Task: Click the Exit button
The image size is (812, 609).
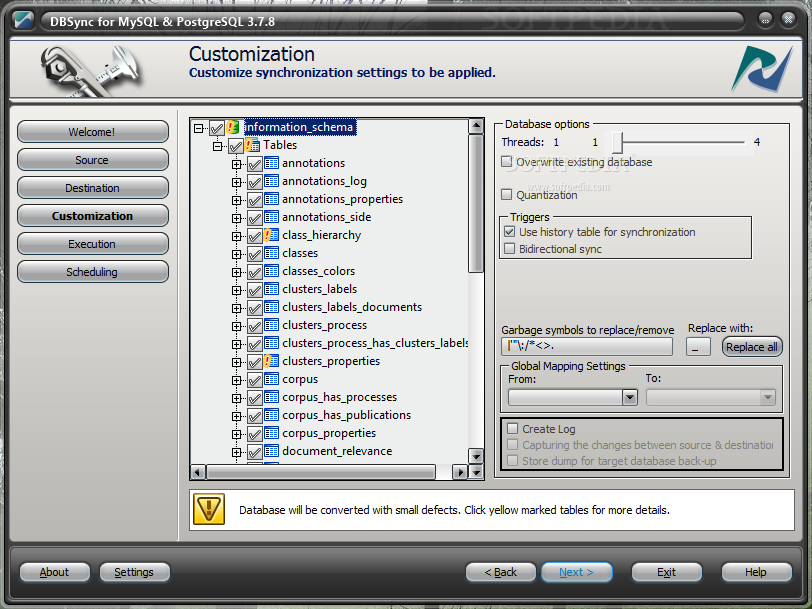Action: click(x=666, y=572)
